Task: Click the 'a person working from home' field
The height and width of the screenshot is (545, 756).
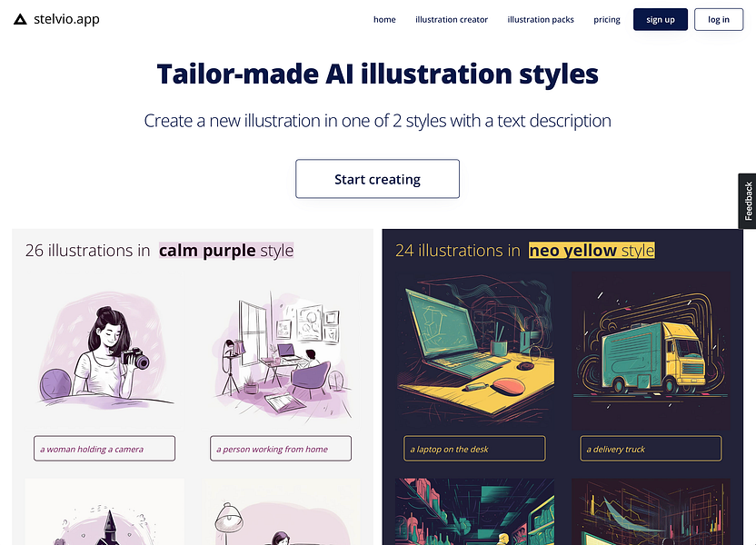Action: click(281, 449)
